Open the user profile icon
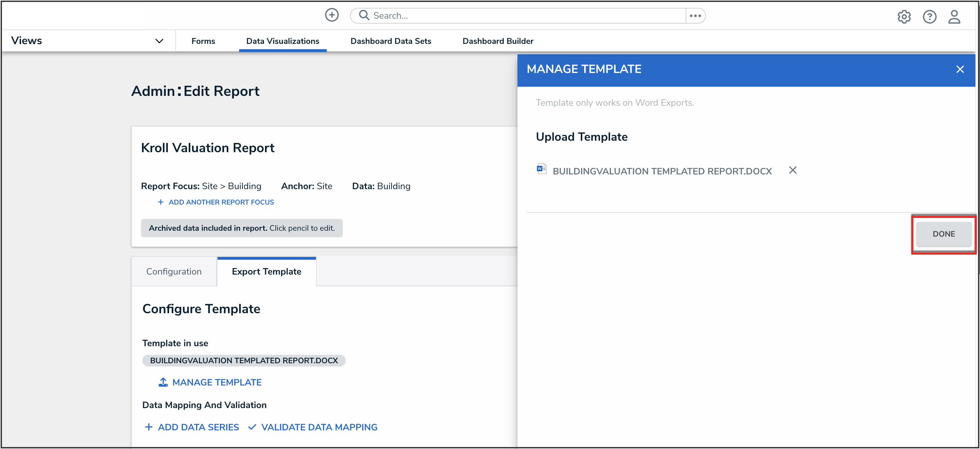Screen dimensions: 980x449 [954, 17]
